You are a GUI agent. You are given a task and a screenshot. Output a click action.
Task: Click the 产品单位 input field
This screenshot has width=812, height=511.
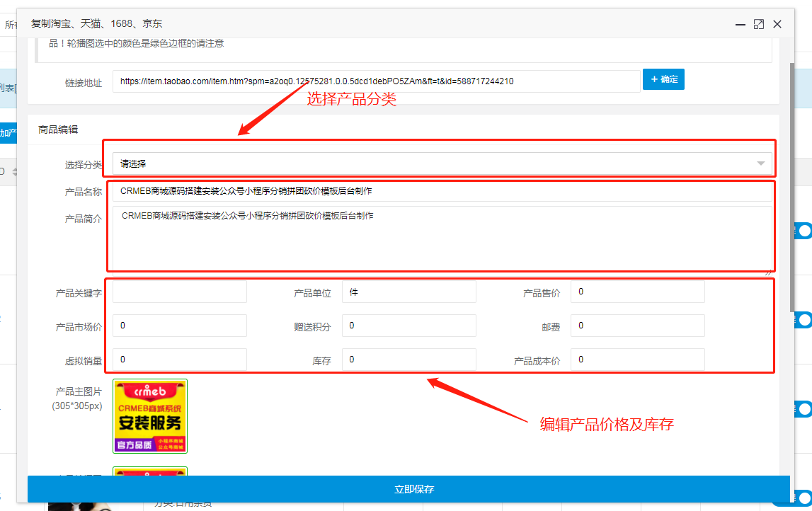409,292
